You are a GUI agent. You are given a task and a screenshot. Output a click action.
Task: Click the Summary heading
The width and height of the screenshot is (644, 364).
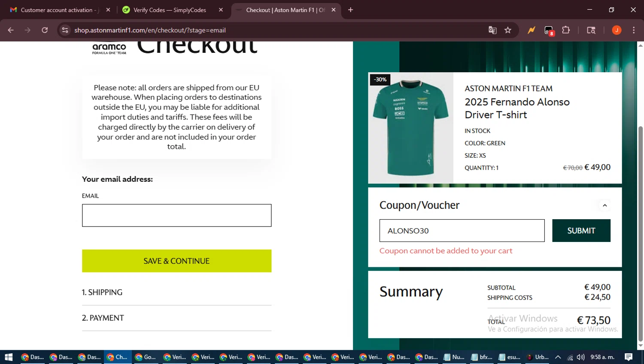(411, 292)
